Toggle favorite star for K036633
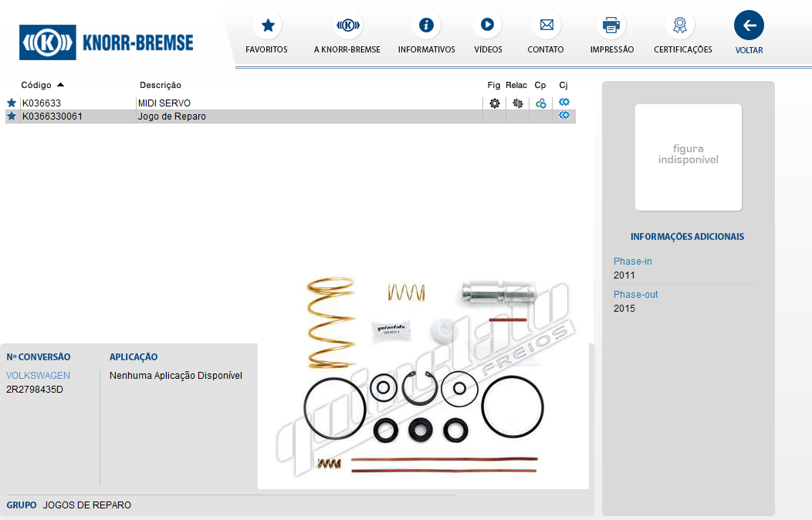812x520 pixels. click(x=12, y=103)
